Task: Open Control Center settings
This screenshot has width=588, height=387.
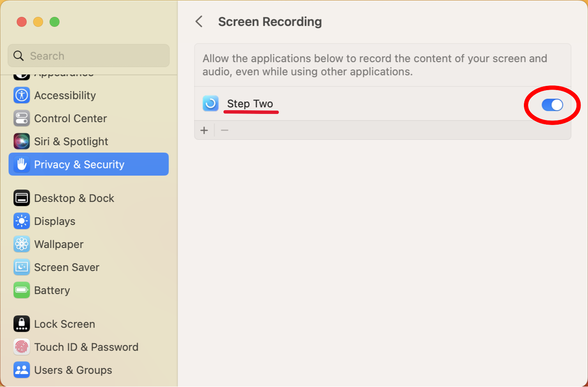Action: (x=89, y=118)
